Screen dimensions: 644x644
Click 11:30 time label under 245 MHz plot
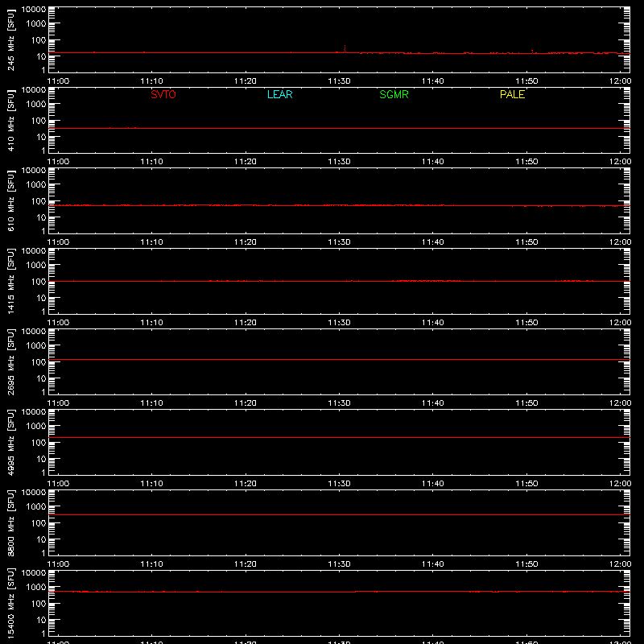tap(339, 81)
